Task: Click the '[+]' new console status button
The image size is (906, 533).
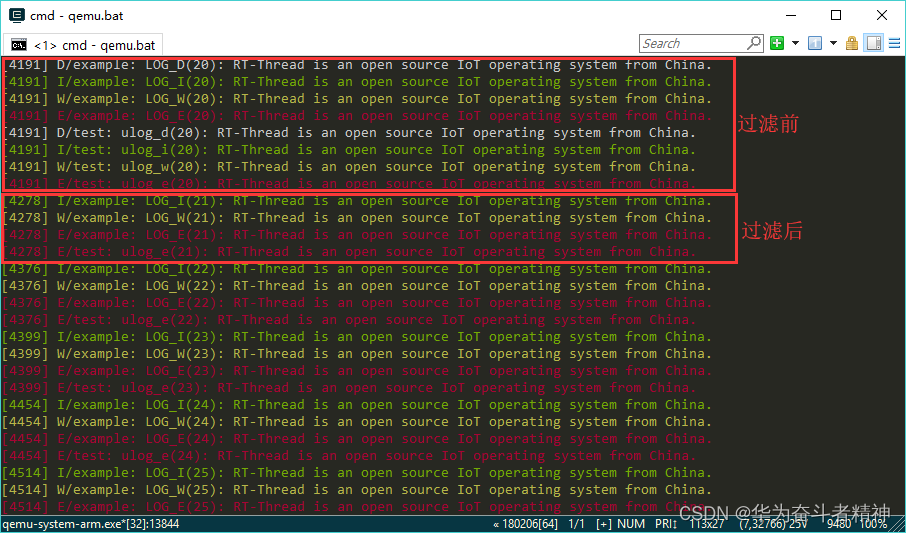Action: pos(603,524)
